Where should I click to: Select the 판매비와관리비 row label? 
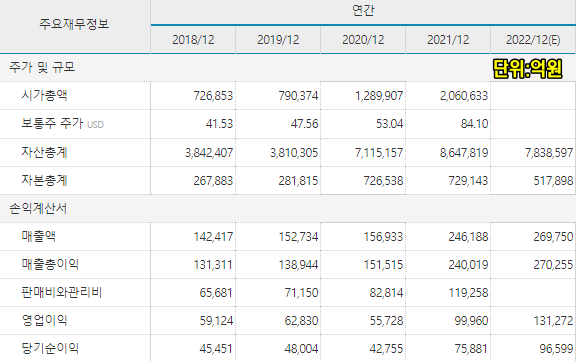pos(61,293)
